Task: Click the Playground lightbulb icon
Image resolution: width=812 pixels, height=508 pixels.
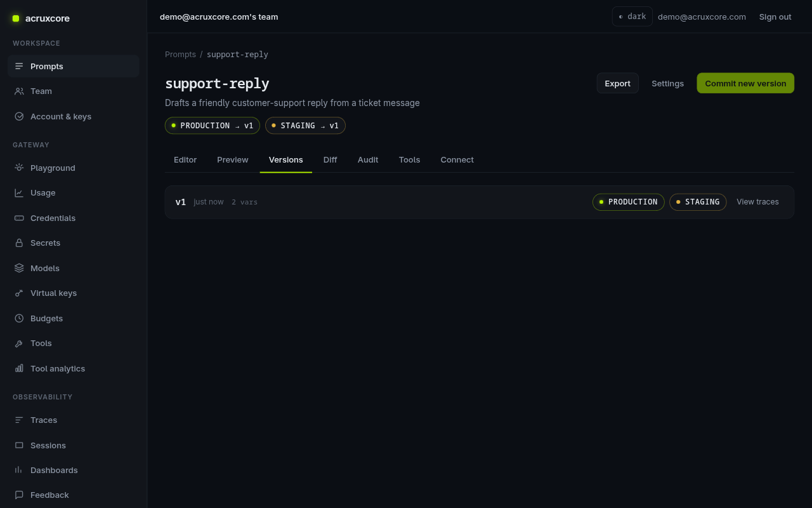Action: tap(19, 168)
